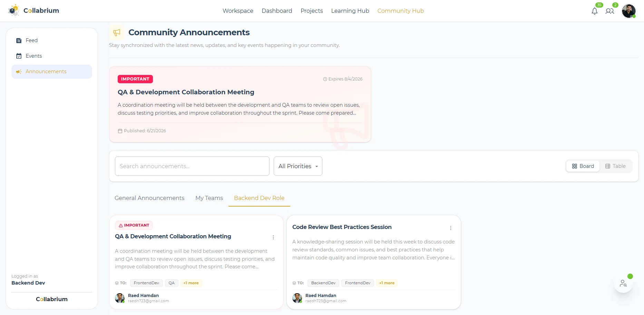This screenshot has height=315, width=644.
Task: Select the Backend Dev Role tab
Action: [259, 198]
